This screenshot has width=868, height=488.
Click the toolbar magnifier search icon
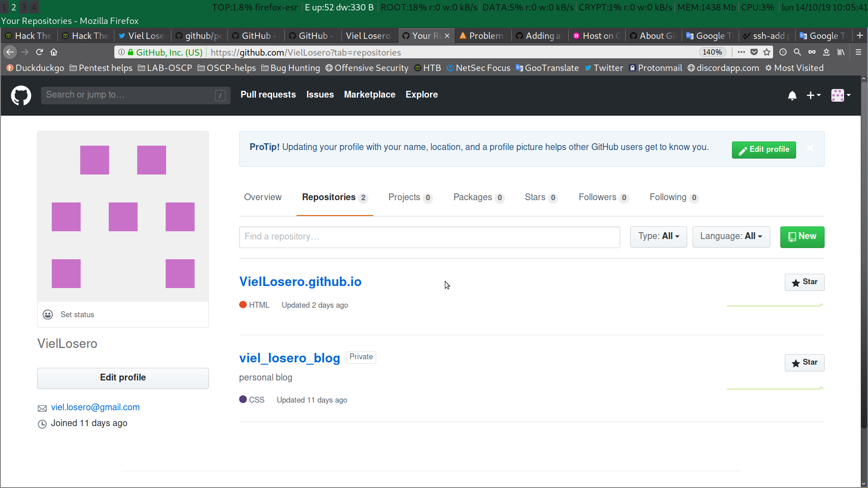click(797, 52)
